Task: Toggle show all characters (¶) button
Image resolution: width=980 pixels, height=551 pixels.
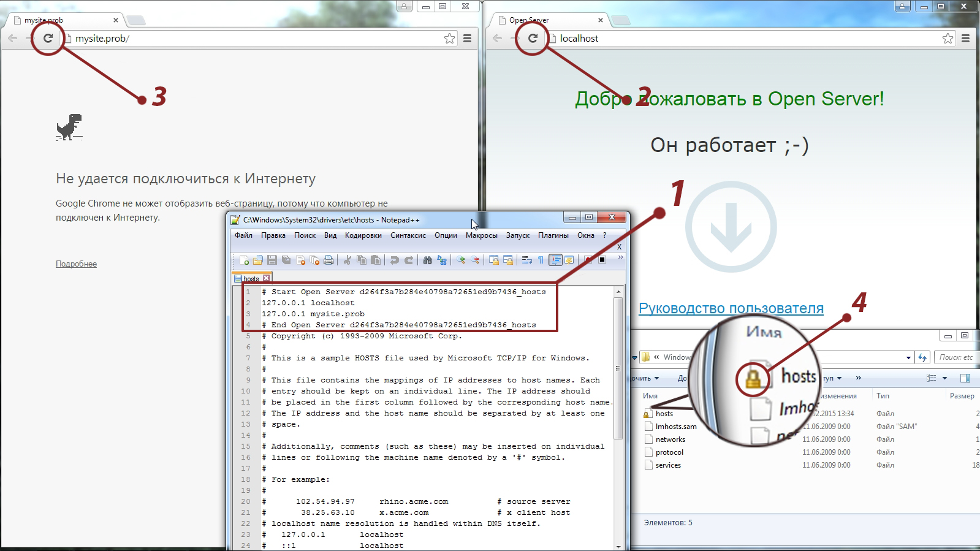Action: coord(541,260)
